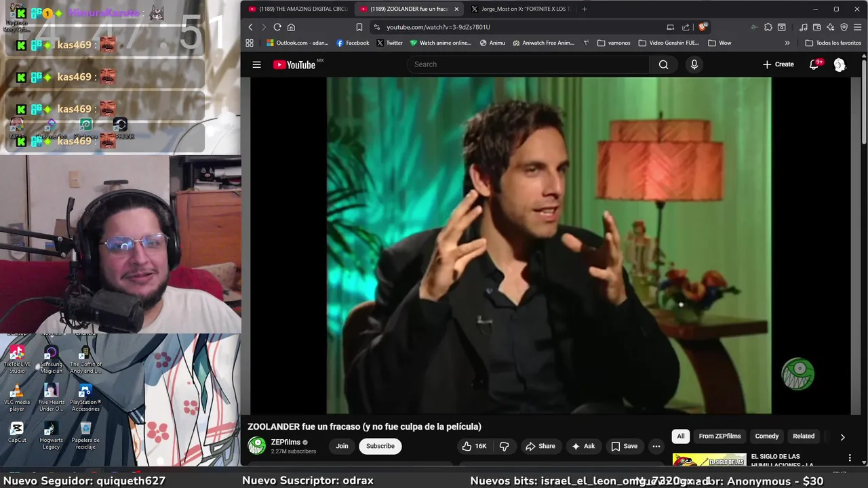The height and width of the screenshot is (488, 868).
Task: Click the Ask button under the video
Action: click(583, 446)
